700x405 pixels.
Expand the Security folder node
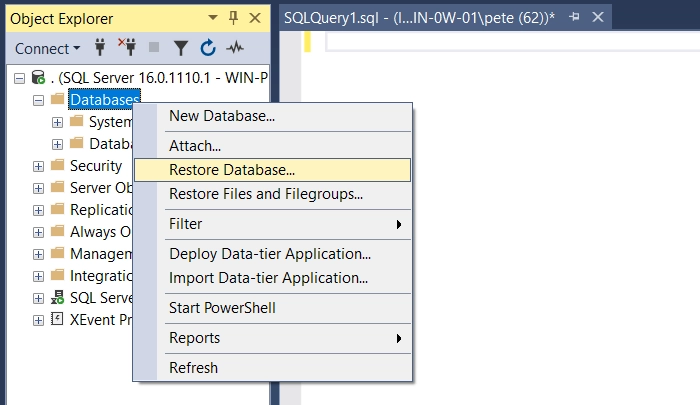(x=38, y=166)
